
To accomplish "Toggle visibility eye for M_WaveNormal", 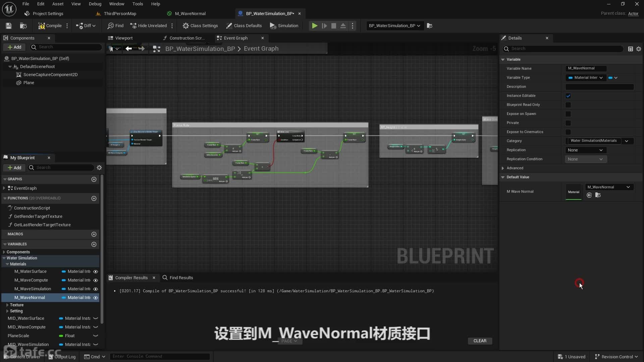I will [96, 298].
